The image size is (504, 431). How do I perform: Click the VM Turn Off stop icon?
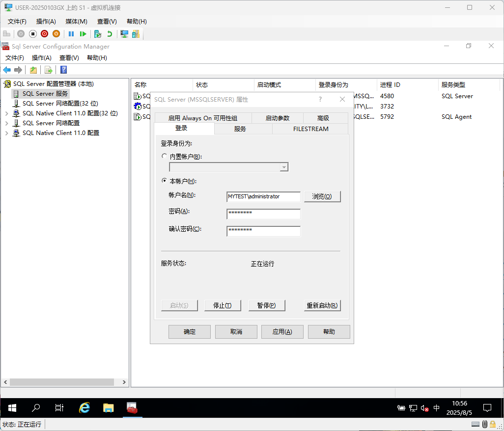pyautogui.click(x=33, y=34)
